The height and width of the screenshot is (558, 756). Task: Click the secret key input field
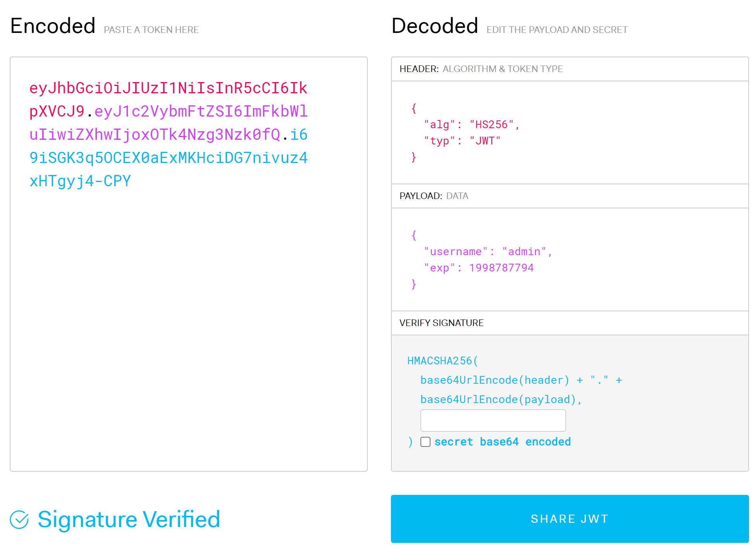coord(493,421)
